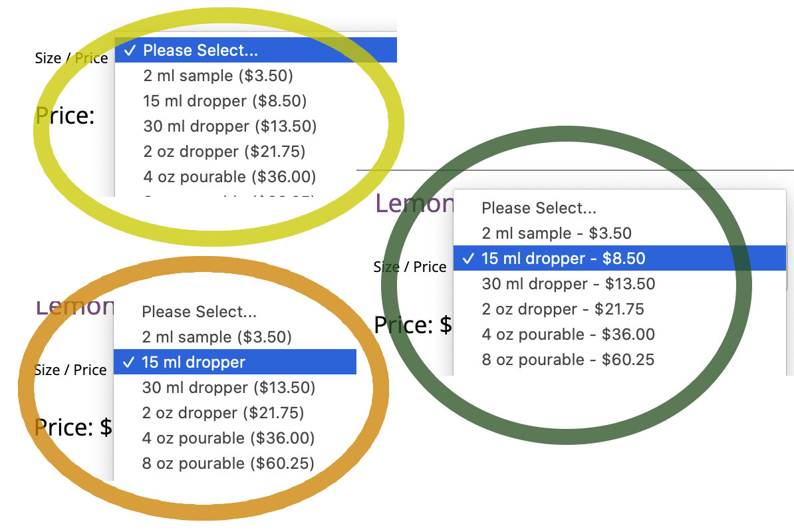Choose "2 ml sample ($3.50)" in yellow-circled list
794x532 pixels.
(218, 76)
